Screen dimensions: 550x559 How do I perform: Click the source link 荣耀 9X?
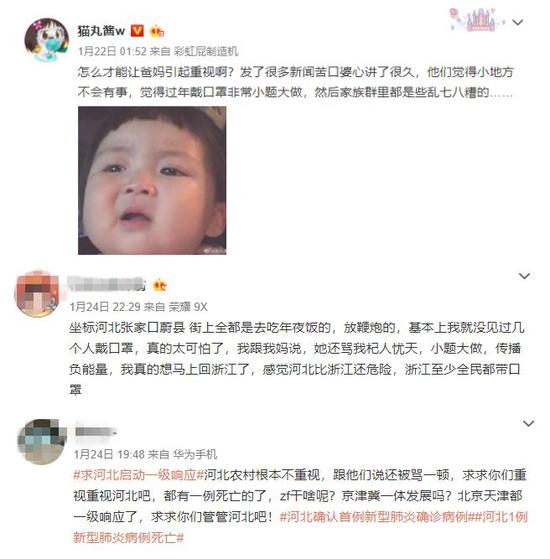tap(188, 307)
